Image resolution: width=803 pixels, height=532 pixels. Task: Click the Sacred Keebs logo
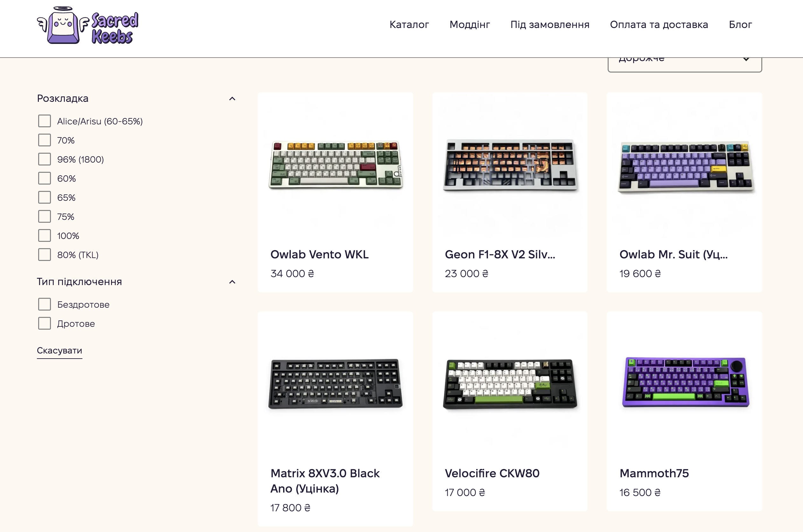pyautogui.click(x=87, y=26)
